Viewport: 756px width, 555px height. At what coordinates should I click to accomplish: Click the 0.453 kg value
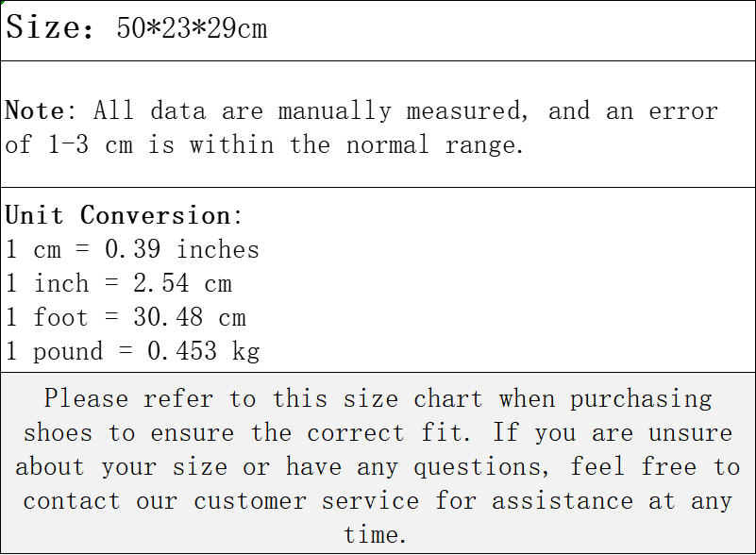204,351
